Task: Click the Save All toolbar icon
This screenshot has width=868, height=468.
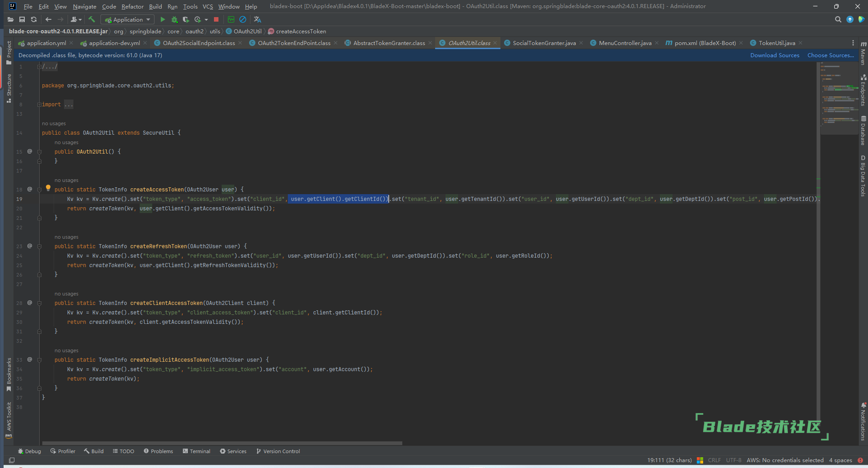Action: click(22, 19)
